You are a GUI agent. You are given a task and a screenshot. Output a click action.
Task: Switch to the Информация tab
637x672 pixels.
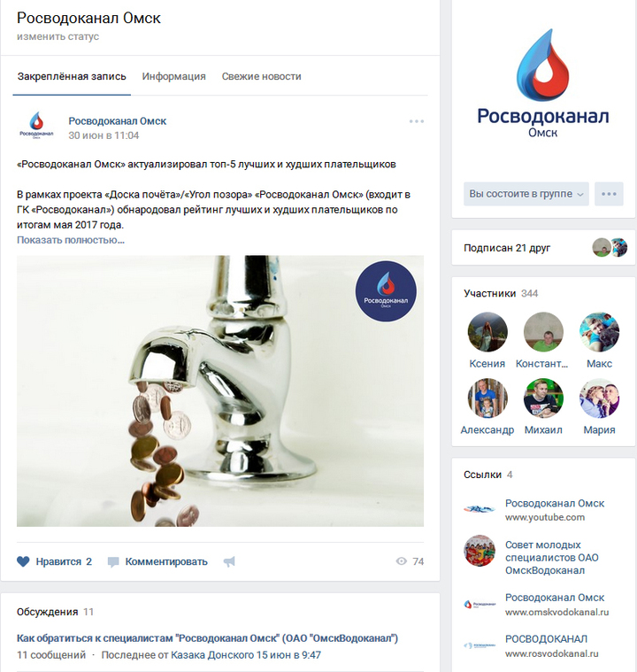pyautogui.click(x=174, y=76)
